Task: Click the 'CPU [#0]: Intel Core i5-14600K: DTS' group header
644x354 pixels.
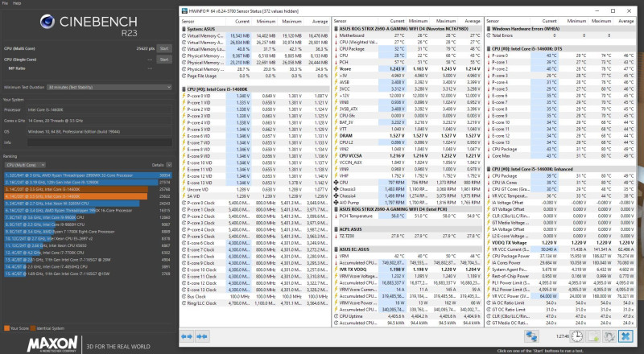Action: (560, 48)
